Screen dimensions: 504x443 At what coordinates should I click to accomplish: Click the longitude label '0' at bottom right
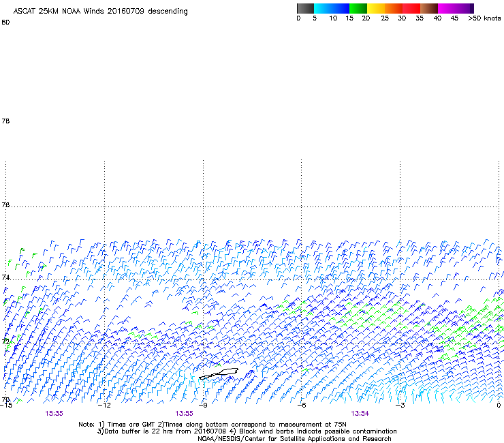click(x=499, y=406)
